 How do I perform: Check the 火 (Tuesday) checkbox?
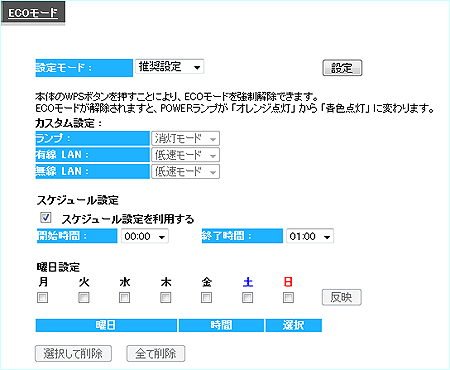[x=84, y=297]
